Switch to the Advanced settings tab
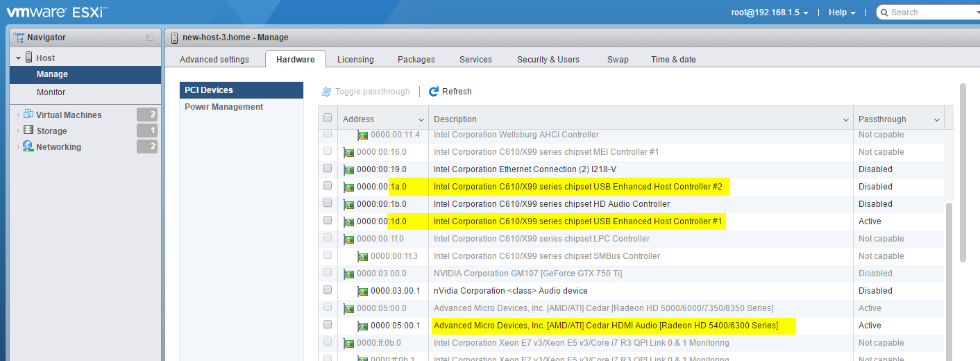Image resolution: width=980 pixels, height=361 pixels. (x=214, y=60)
